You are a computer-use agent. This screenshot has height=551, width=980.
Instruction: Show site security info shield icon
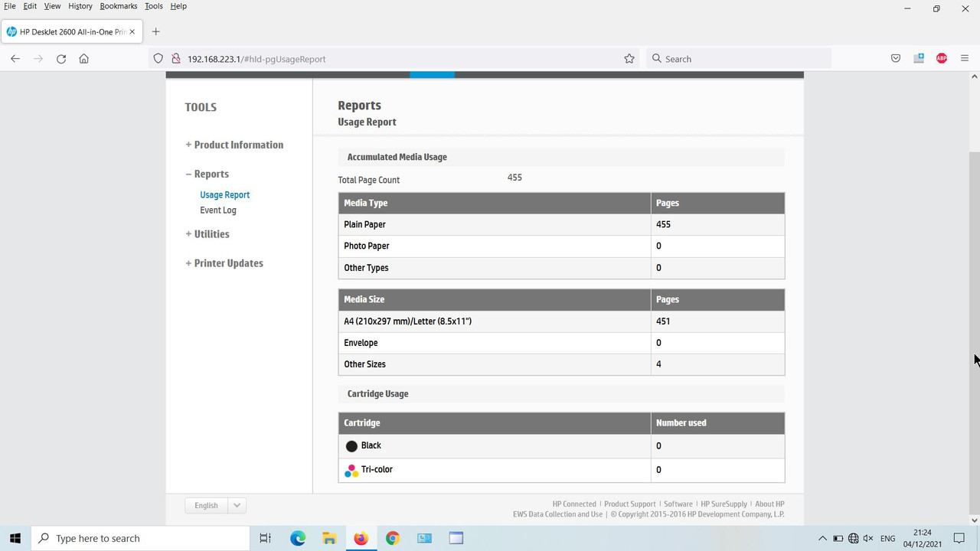tap(158, 59)
